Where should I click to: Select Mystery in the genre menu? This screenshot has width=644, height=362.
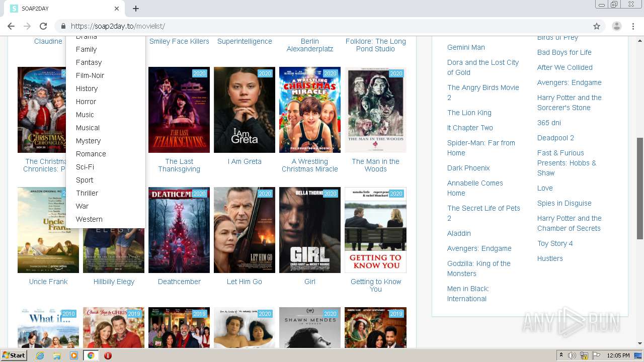[88, 141]
